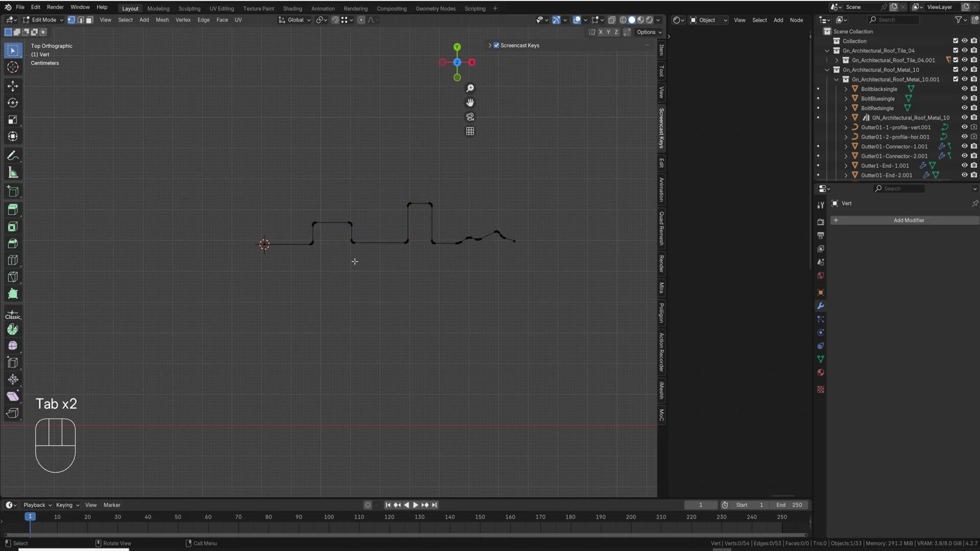Select the Smooth tool
980x551 pixels.
coord(13,346)
